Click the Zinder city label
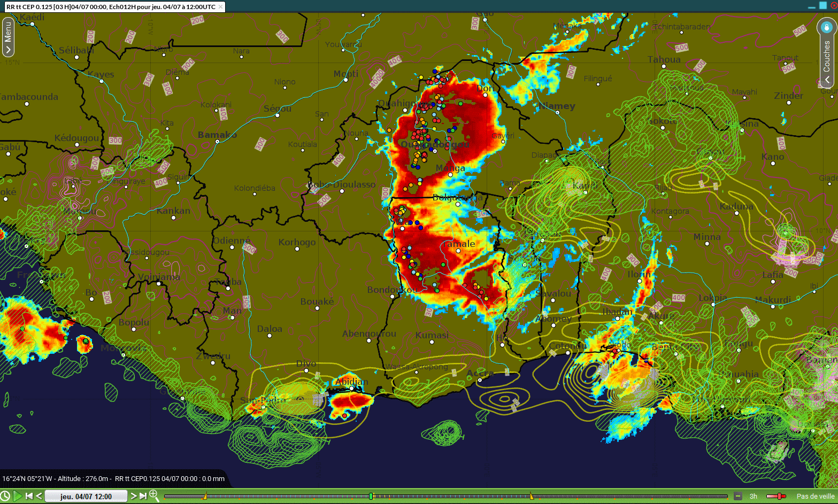The image size is (838, 504). click(x=788, y=96)
